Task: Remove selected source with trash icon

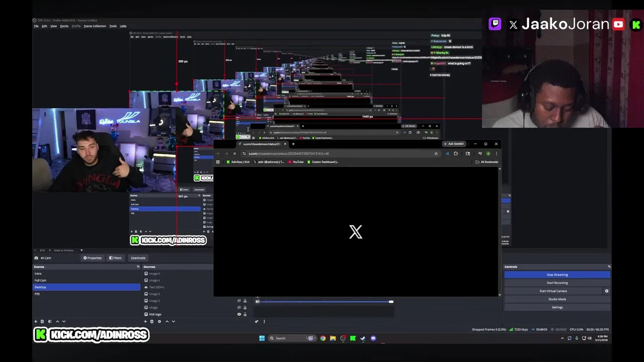Action: click(152, 321)
